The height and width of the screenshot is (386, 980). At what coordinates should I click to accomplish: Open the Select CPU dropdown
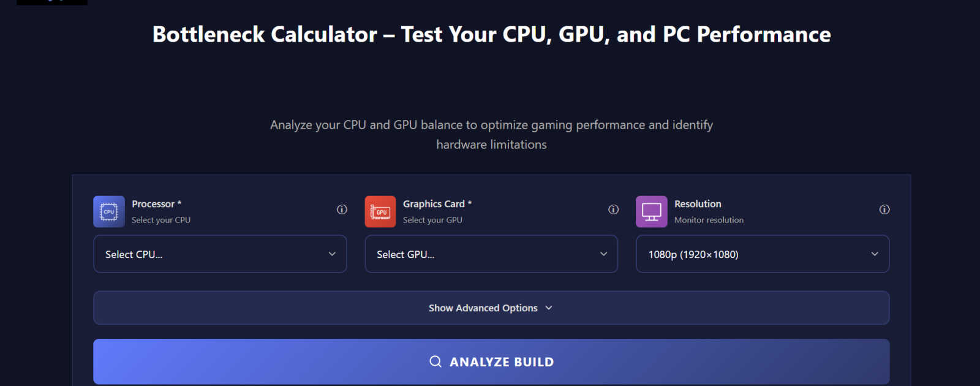(x=220, y=254)
